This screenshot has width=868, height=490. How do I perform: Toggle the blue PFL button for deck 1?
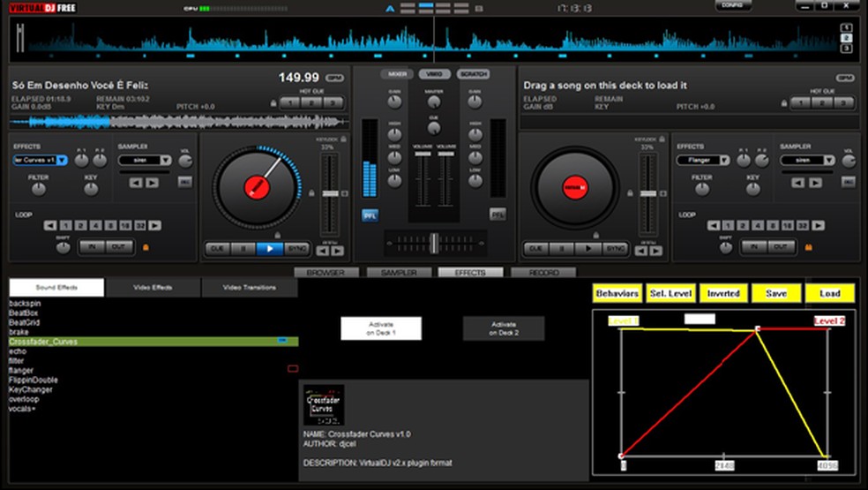(x=370, y=215)
